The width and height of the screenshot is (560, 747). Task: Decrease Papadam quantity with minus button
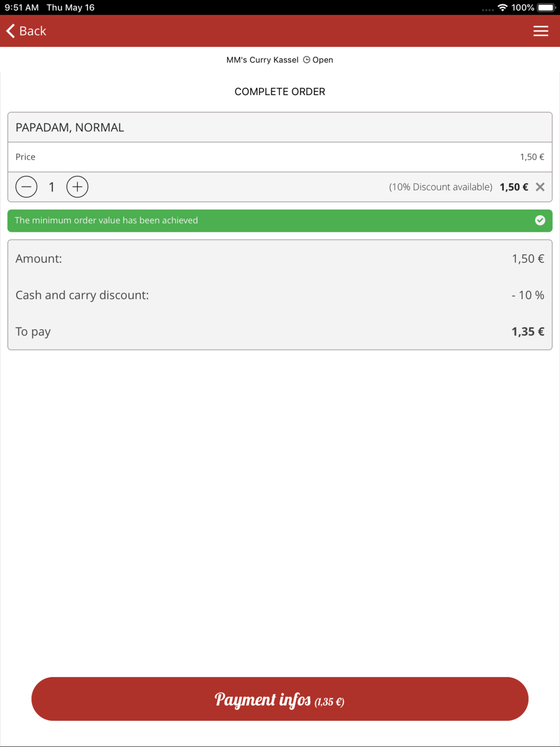point(26,187)
